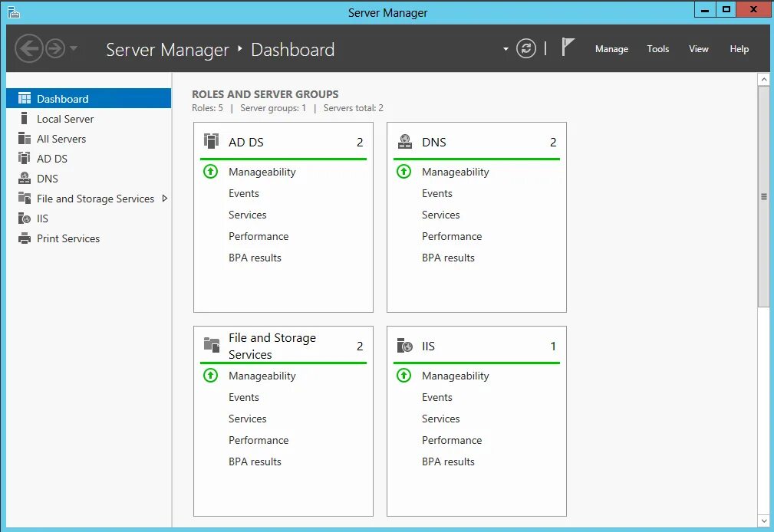Open the Tools menu
Image resolution: width=774 pixels, height=532 pixels.
tap(657, 49)
